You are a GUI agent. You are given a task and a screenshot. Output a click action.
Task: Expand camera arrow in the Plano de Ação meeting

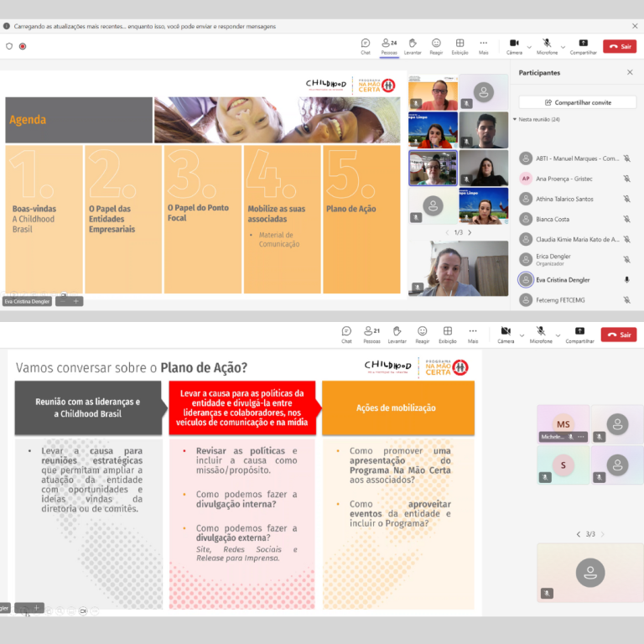[x=522, y=335]
